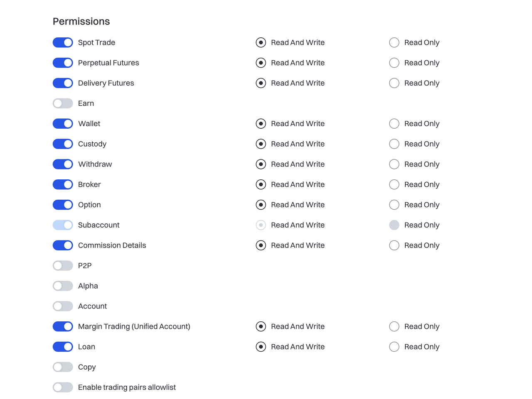Screen dimensions: 532x399
Task: Choose Read Only for Wallet
Action: (394, 124)
